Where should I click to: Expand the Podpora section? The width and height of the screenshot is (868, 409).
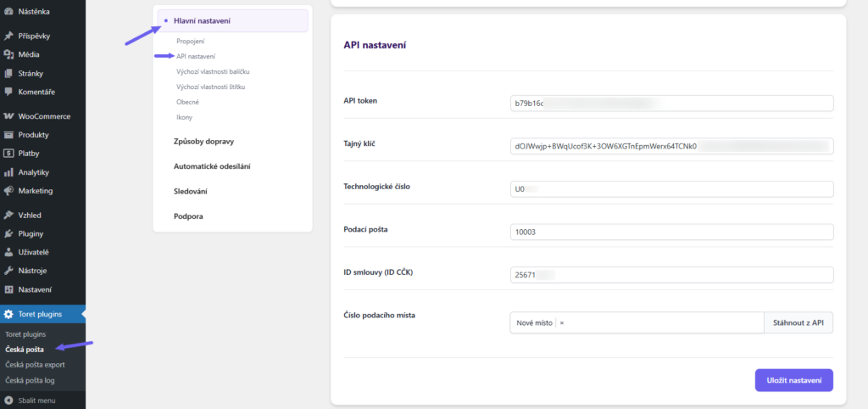[188, 216]
